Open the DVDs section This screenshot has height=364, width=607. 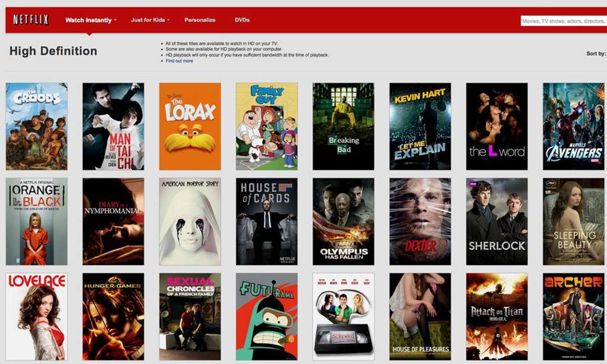242,20
